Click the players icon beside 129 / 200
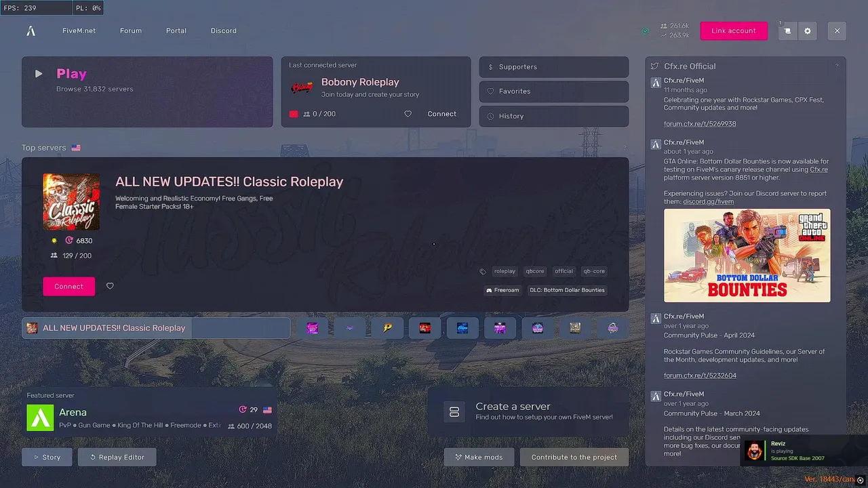Screen dimensions: 868x488 tap(54, 256)
